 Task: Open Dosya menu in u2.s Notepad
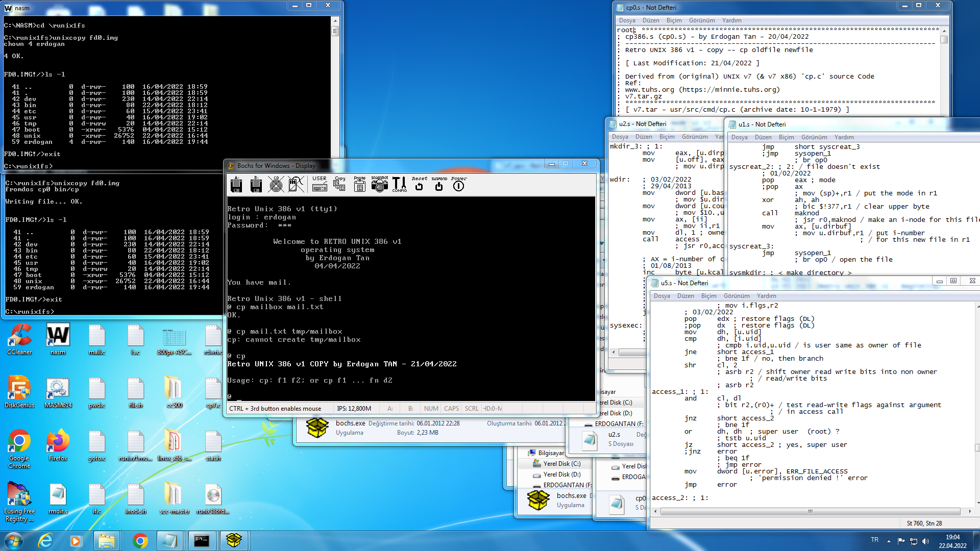pyautogui.click(x=620, y=137)
